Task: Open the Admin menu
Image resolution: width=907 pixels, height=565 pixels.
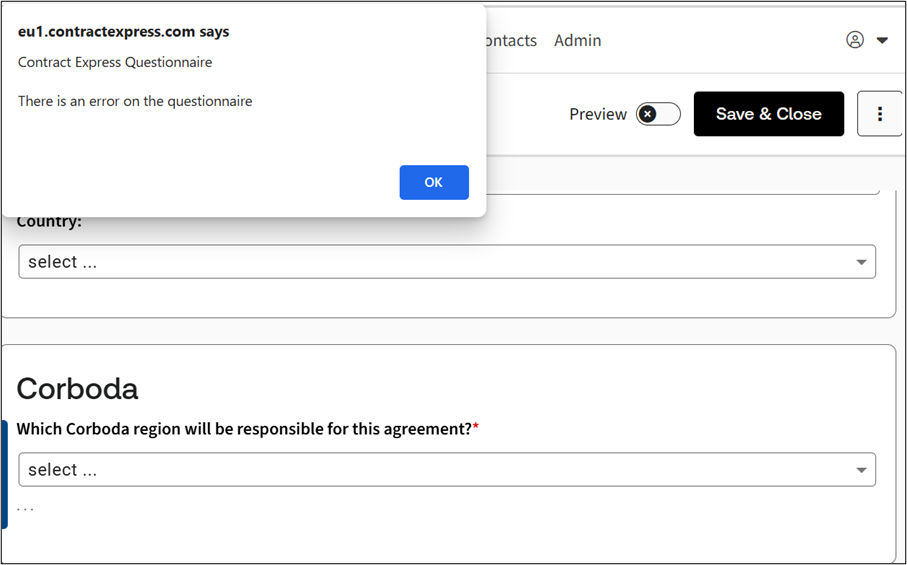Action: click(x=577, y=41)
